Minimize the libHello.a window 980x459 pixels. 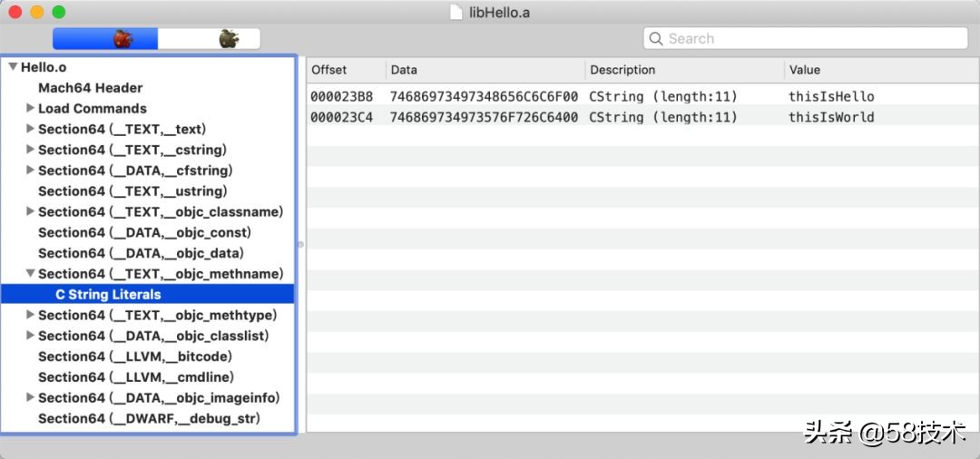[x=37, y=12]
